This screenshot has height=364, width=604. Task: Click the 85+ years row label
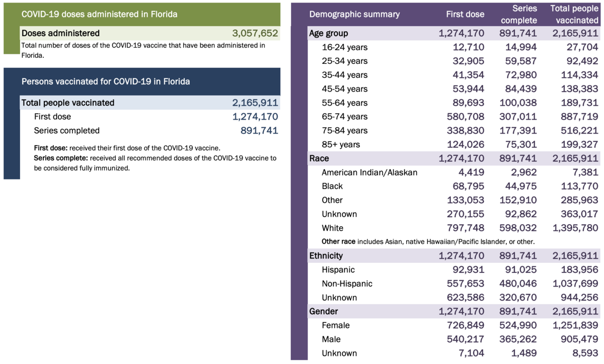341,145
